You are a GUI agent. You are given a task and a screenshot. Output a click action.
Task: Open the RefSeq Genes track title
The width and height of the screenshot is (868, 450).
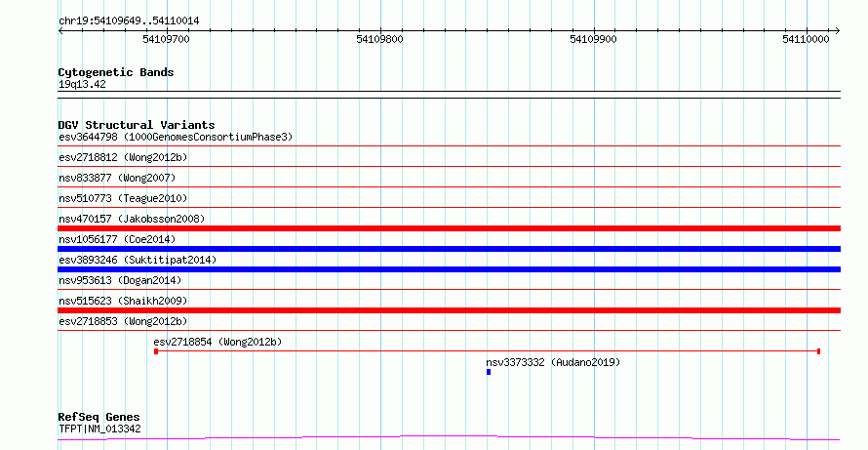(x=99, y=418)
